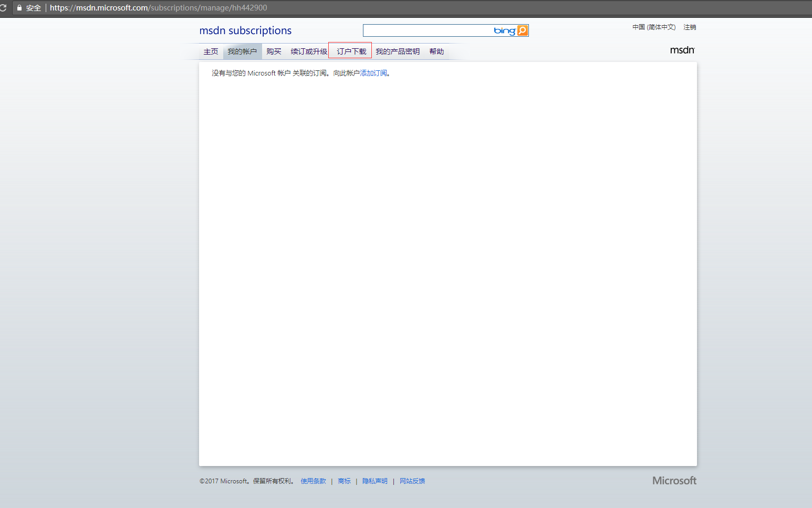Open the 网站反馈 footer link
Screen dimensions: 812x508
(x=412, y=481)
